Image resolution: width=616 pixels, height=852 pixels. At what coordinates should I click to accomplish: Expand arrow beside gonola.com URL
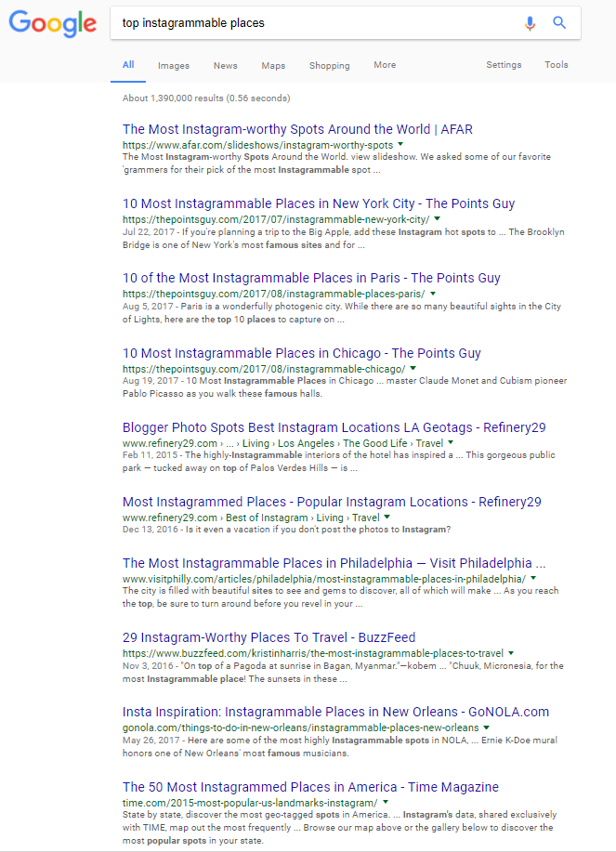pyautogui.click(x=487, y=727)
